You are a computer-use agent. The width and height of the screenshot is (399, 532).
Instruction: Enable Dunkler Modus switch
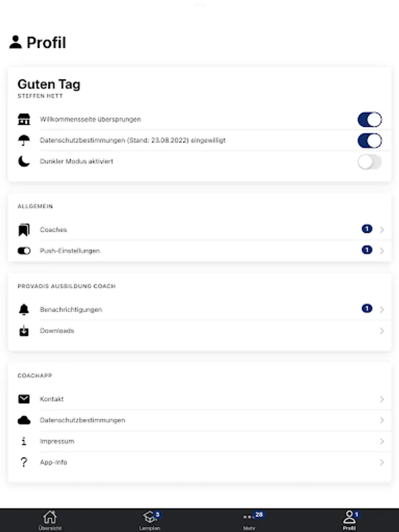tap(369, 161)
